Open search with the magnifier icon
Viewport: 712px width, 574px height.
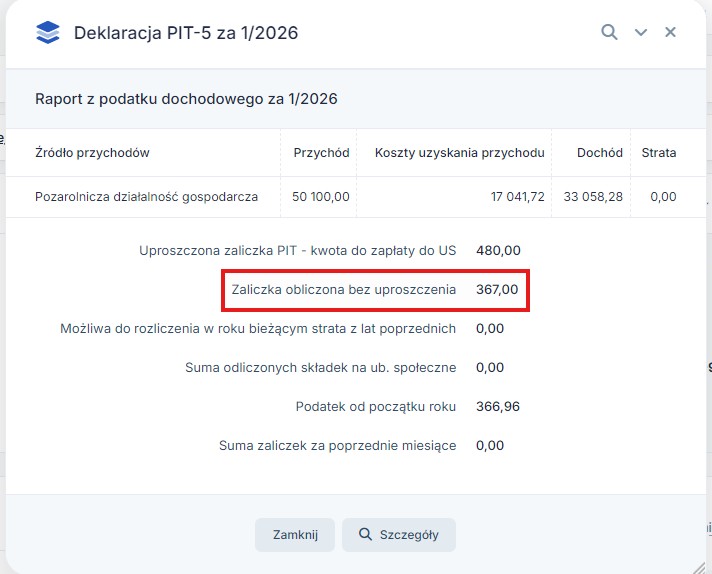point(609,32)
